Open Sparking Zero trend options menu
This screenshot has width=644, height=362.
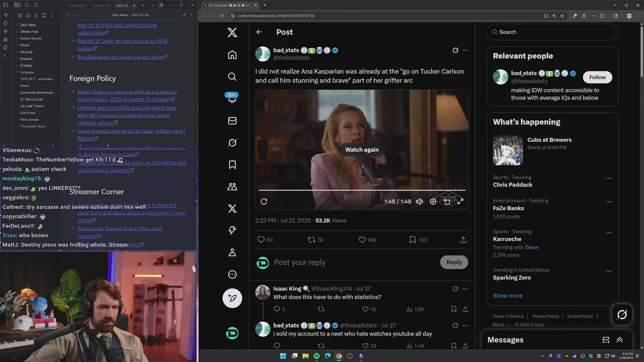click(x=609, y=271)
